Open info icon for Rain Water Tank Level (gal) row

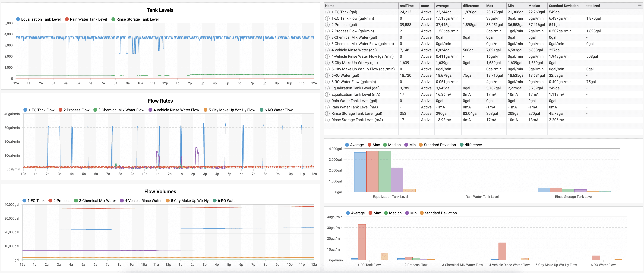point(327,101)
